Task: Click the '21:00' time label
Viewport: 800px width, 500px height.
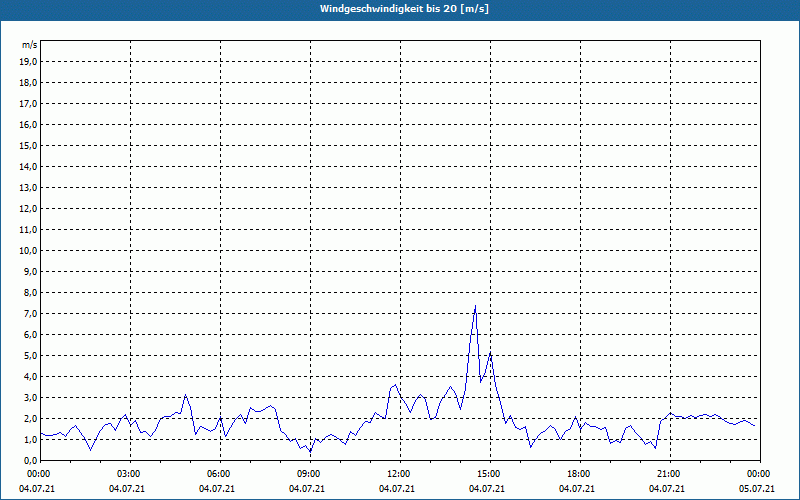Action: (x=670, y=474)
